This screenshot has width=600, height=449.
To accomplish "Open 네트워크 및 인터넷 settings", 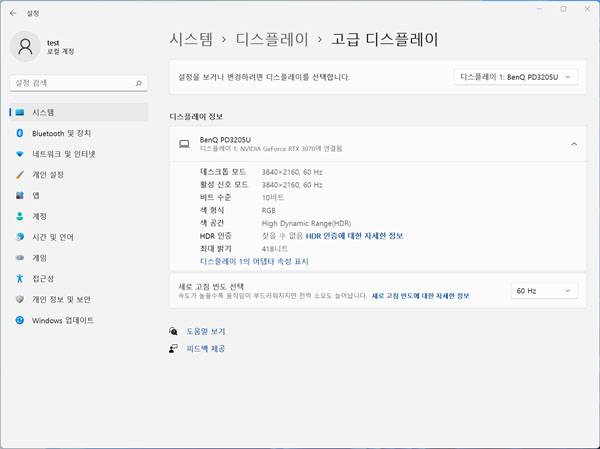I will [x=63, y=154].
